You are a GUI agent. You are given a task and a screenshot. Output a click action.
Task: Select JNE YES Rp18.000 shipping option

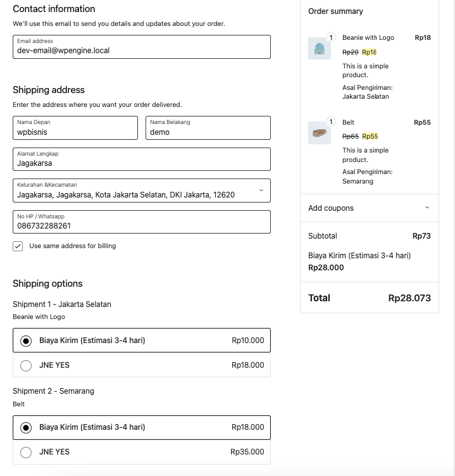[x=26, y=365]
